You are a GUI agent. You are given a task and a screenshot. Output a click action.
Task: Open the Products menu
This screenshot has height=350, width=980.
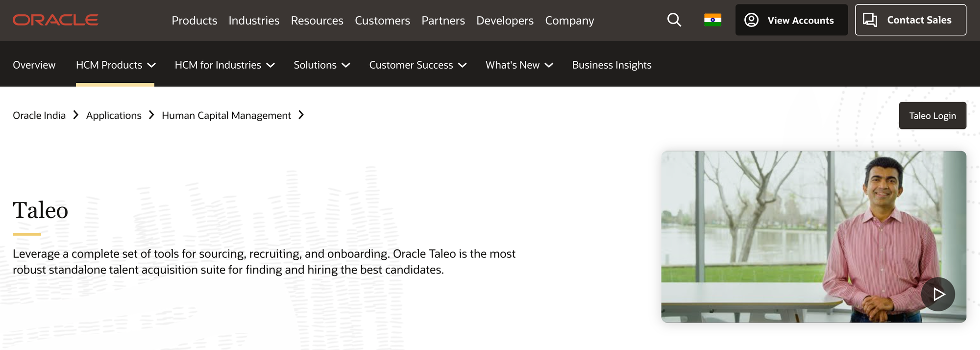(x=195, y=20)
